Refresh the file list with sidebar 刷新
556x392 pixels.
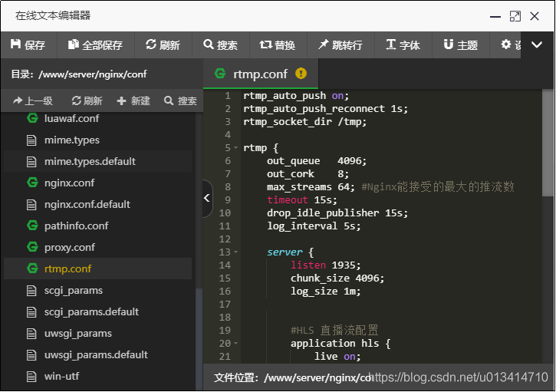coord(87,100)
